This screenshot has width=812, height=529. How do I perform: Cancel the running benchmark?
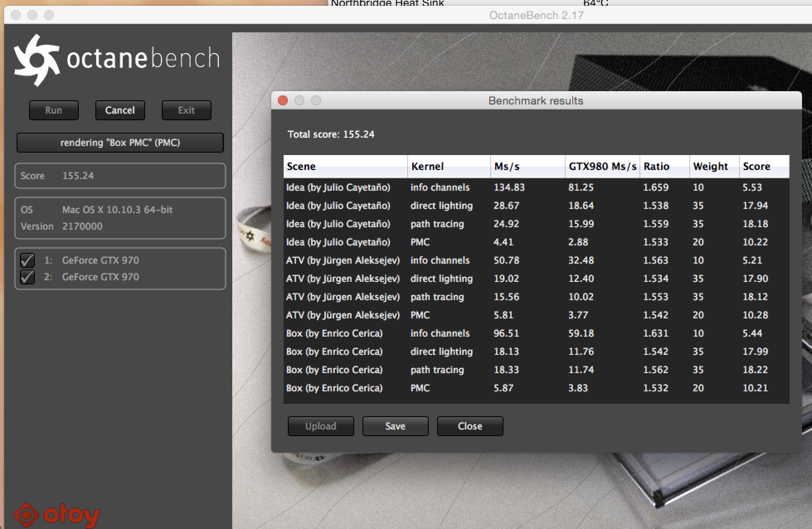click(x=120, y=110)
